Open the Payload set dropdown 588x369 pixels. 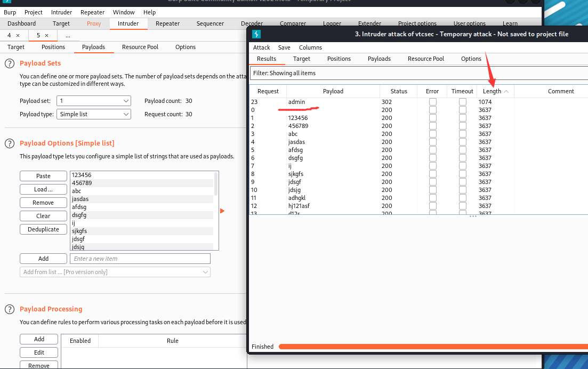click(x=94, y=101)
